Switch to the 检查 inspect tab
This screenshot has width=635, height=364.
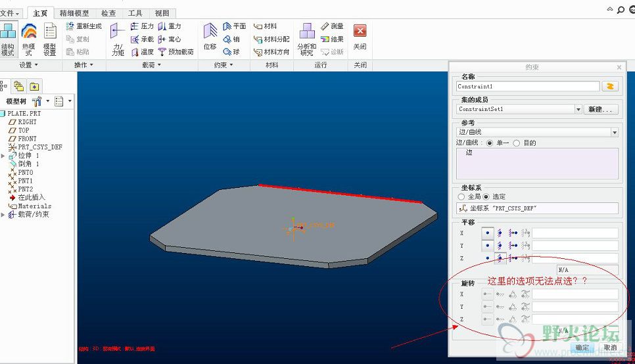tap(108, 13)
